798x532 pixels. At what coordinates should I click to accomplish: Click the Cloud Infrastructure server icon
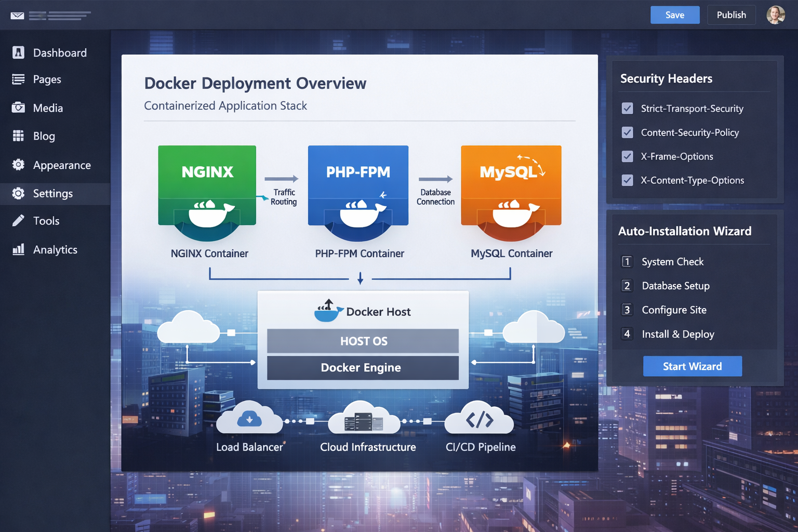click(364, 418)
